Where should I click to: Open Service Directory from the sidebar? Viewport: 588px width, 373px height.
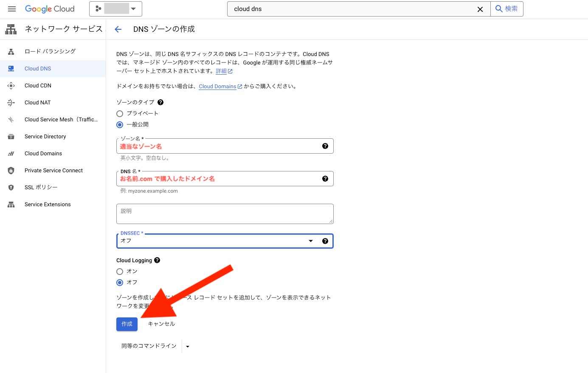tap(45, 136)
